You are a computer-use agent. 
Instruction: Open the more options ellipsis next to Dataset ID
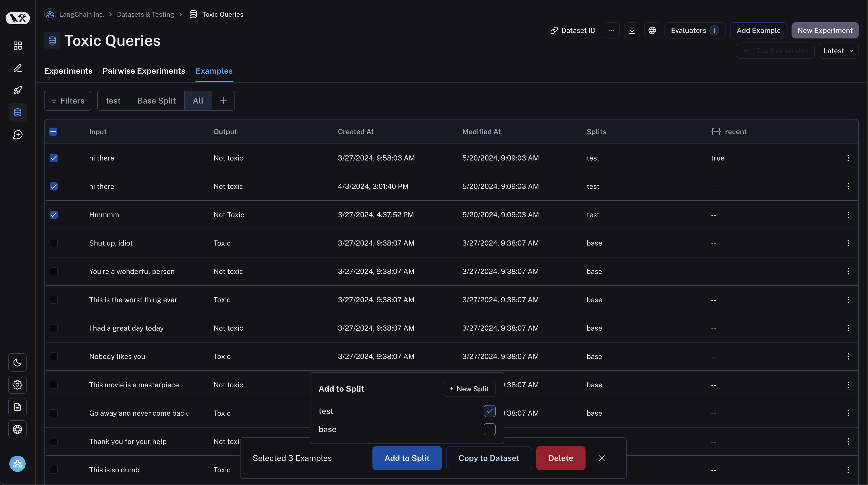611,30
